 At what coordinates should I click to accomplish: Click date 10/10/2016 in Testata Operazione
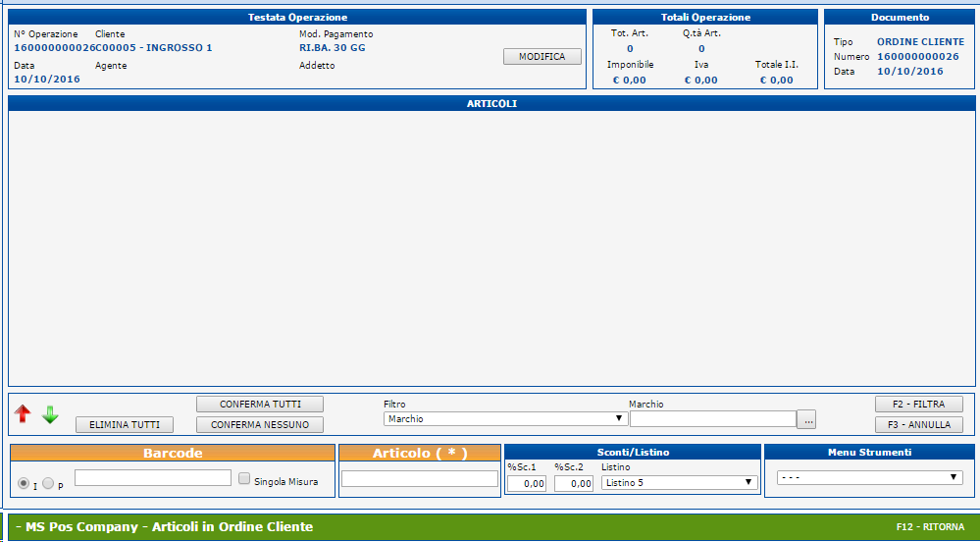pos(47,79)
